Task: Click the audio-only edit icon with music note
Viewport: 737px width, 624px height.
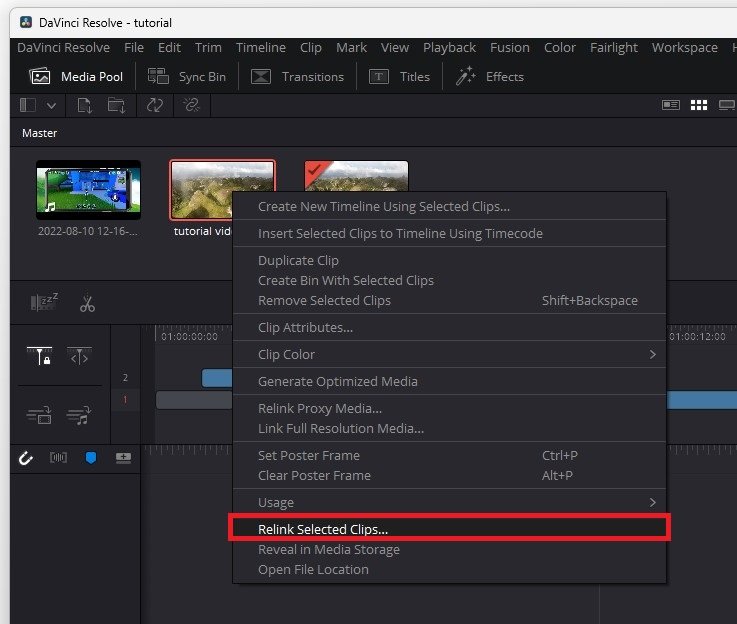Action: point(78,416)
